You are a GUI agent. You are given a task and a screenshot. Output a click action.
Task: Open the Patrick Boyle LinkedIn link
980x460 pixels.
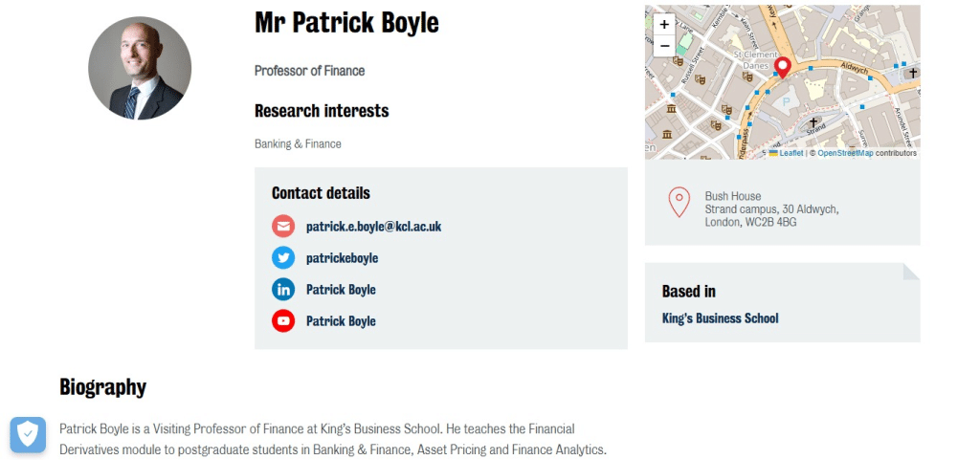pyautogui.click(x=341, y=290)
